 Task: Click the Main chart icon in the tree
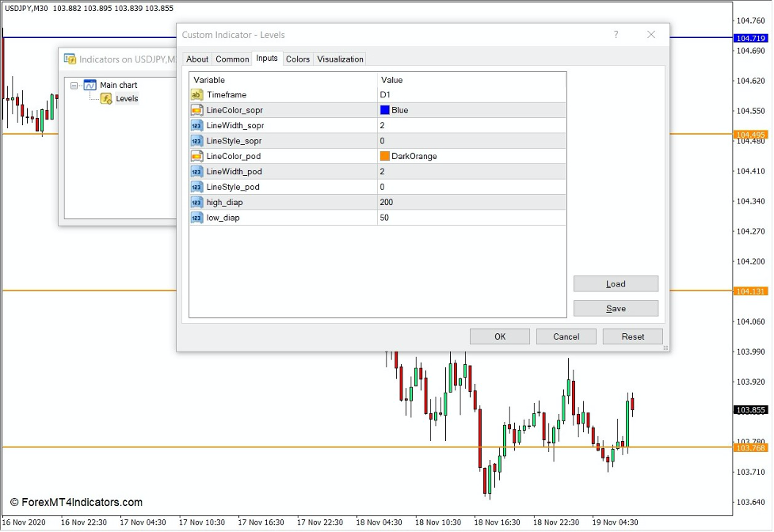click(x=90, y=85)
